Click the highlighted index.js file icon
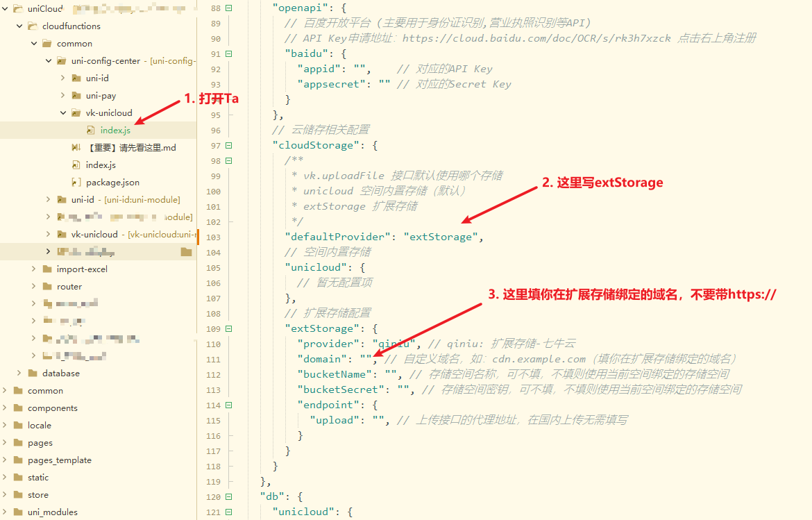 (x=91, y=131)
